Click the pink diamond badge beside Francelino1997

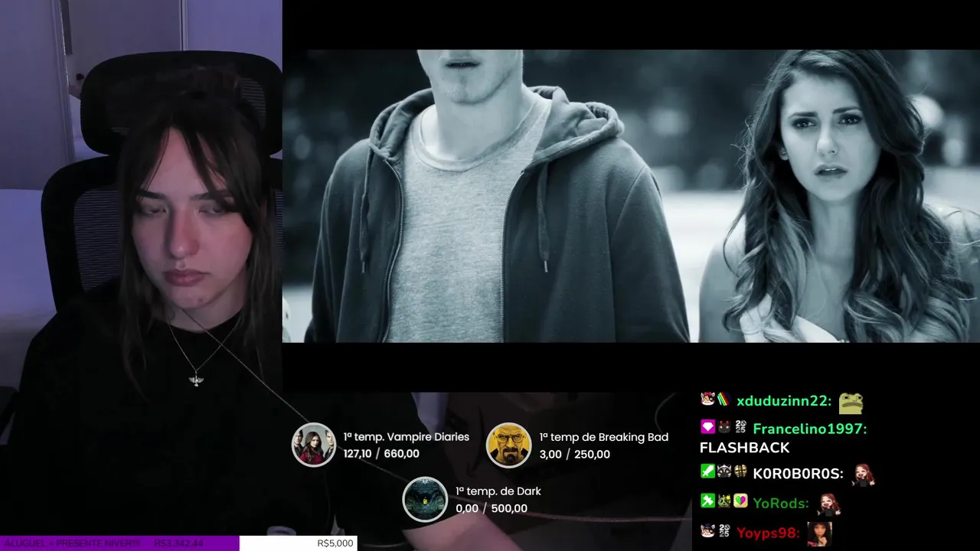coord(707,427)
